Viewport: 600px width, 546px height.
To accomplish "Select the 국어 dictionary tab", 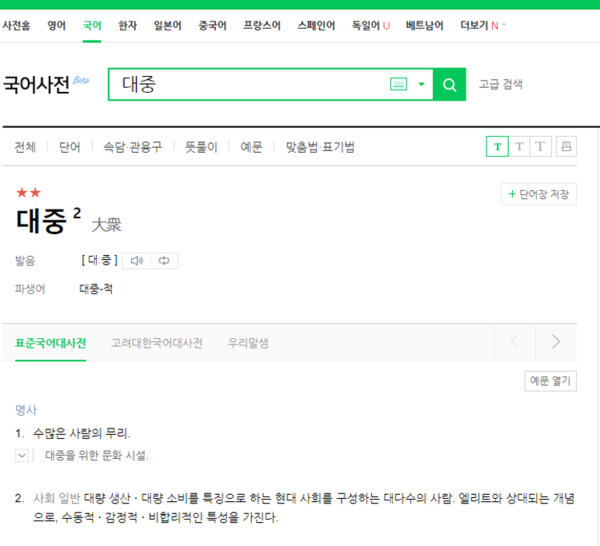I will point(92,26).
